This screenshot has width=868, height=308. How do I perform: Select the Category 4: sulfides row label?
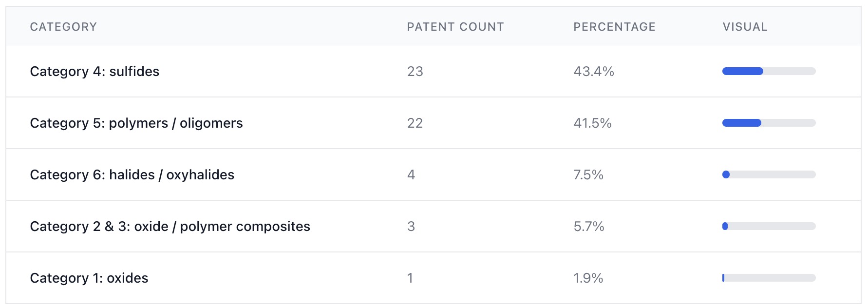click(x=94, y=72)
